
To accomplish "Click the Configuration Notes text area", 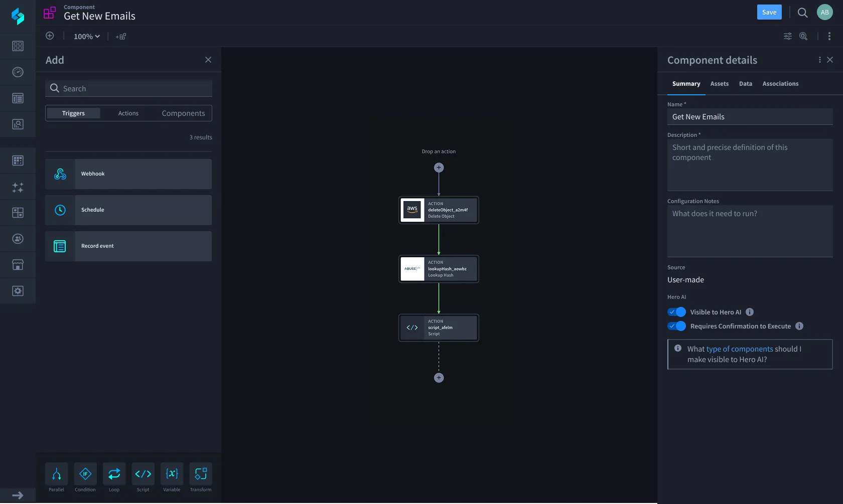I will [x=750, y=231].
